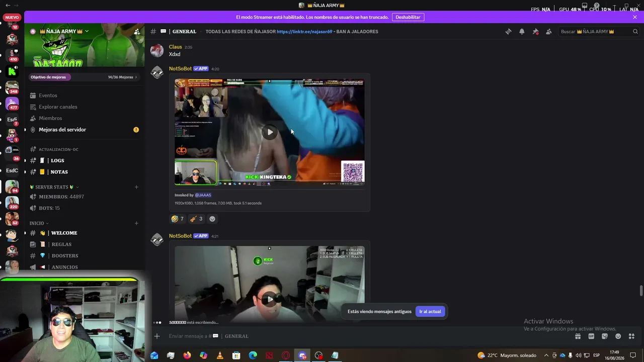Open the apps launcher icon in message bar

tap(631, 336)
